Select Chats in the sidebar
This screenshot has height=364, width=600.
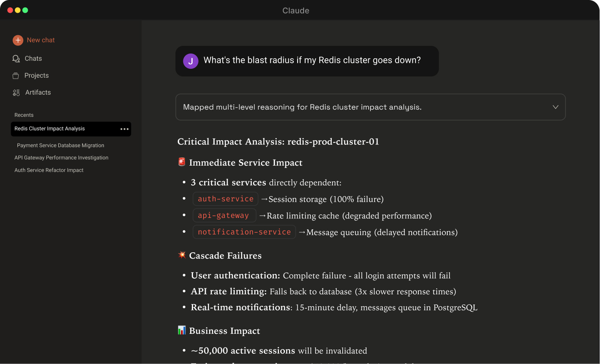(x=33, y=59)
